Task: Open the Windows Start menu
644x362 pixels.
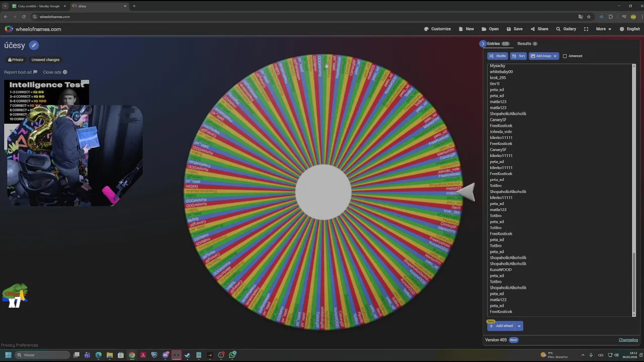Action: 8,355
